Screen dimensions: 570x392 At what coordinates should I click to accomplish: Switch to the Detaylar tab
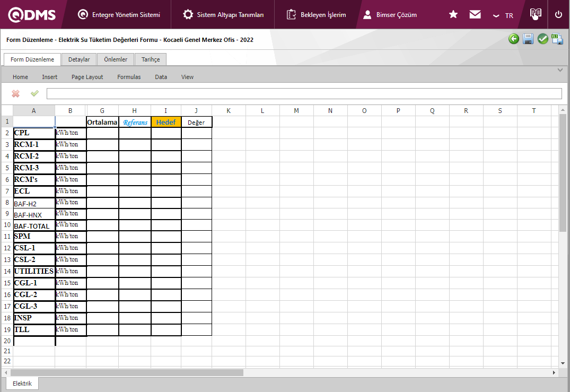tap(79, 59)
